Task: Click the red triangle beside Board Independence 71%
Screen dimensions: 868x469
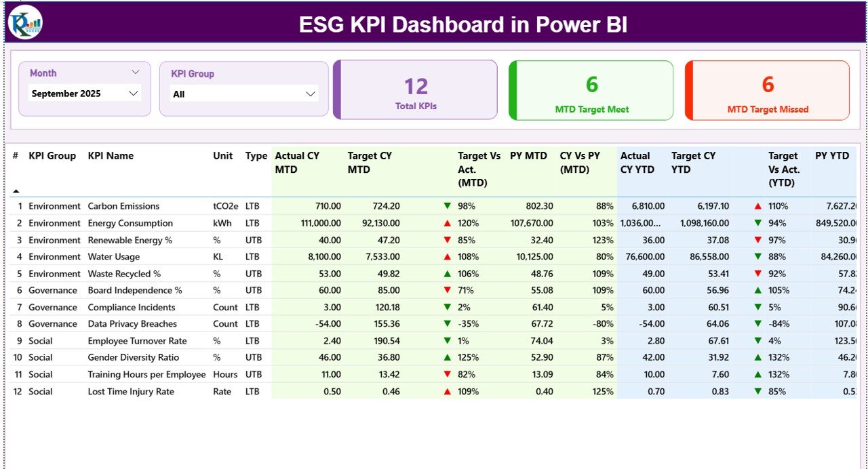Action: 446,290
